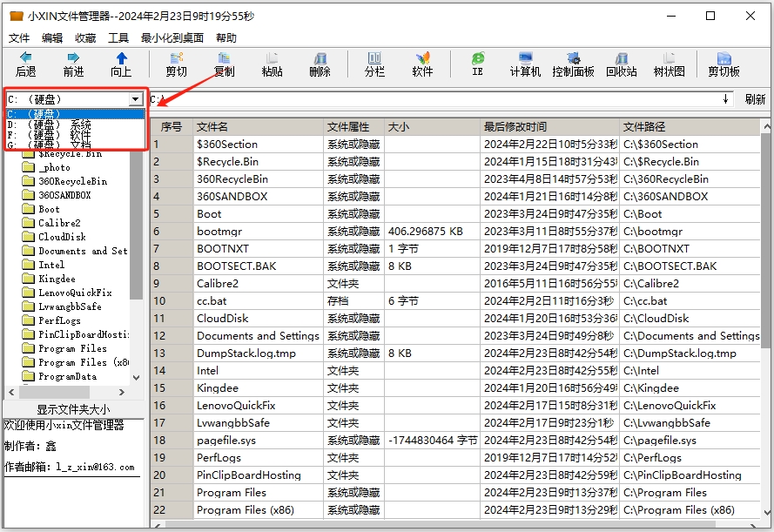Select bootmgr file name
Viewport: 774px width, 532px height.
pyautogui.click(x=219, y=232)
